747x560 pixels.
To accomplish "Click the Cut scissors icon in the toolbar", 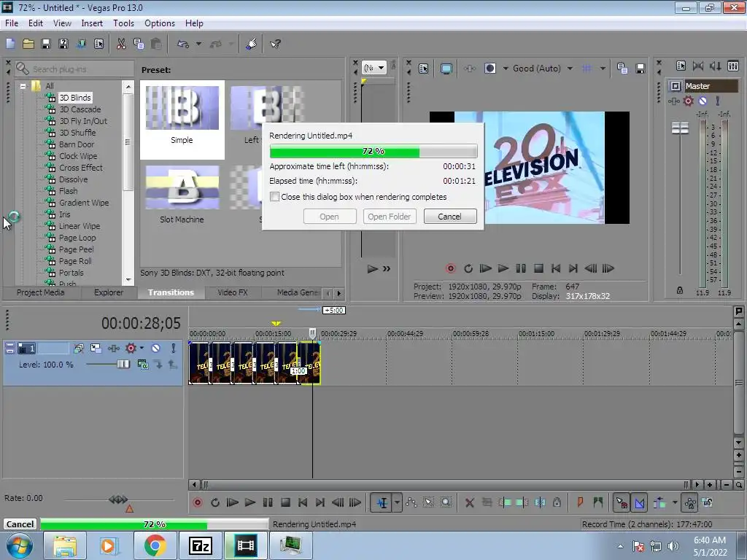I will click(x=121, y=44).
